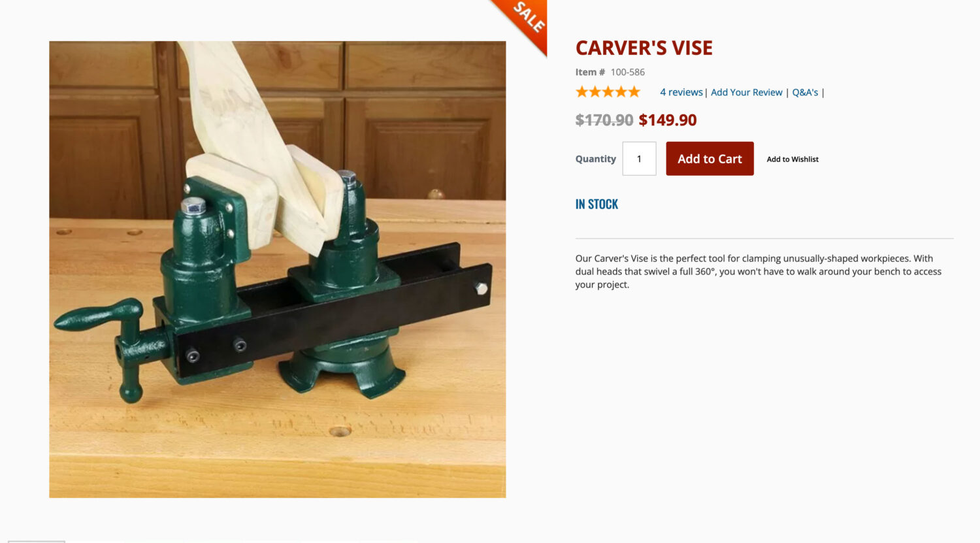The height and width of the screenshot is (543, 980).
Task: Click the third rating star
Action: click(x=608, y=92)
